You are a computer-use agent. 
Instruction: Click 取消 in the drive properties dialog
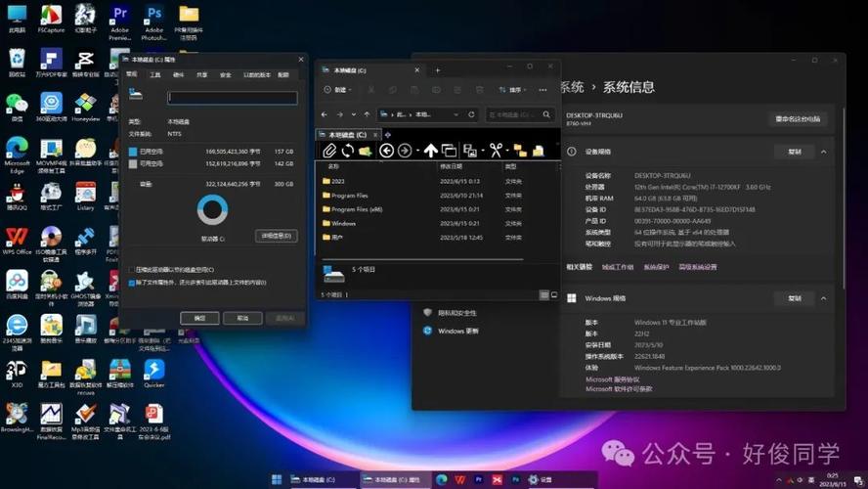242,319
